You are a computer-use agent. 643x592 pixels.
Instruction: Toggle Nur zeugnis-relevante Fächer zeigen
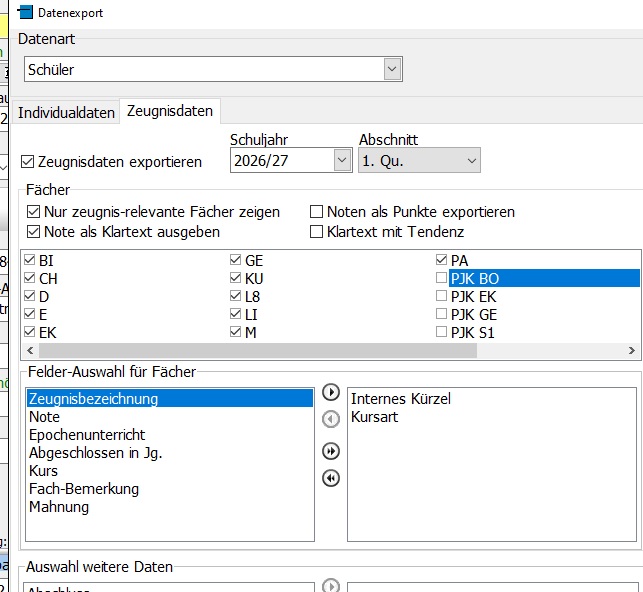point(33,212)
